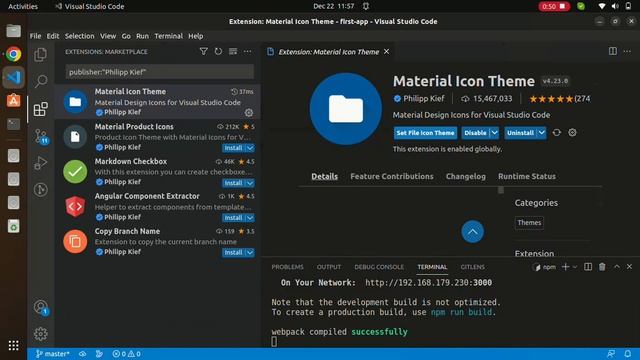Open Extensions view more actions menu
The height and width of the screenshot is (360, 640).
click(248, 51)
